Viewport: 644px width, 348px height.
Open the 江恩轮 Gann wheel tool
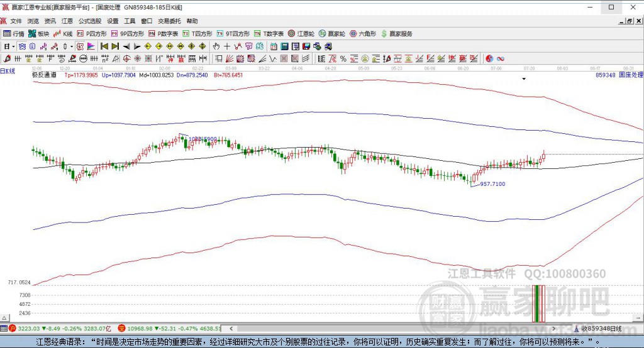click(301, 34)
